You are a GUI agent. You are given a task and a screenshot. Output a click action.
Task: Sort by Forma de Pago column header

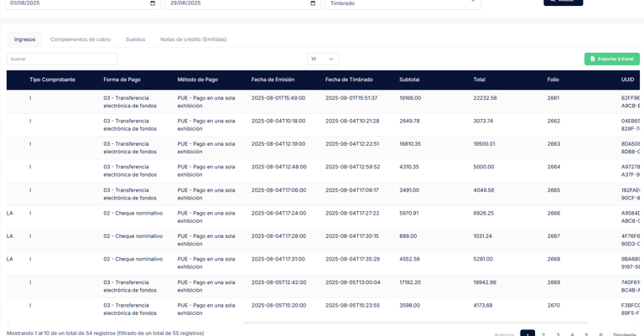click(x=122, y=80)
